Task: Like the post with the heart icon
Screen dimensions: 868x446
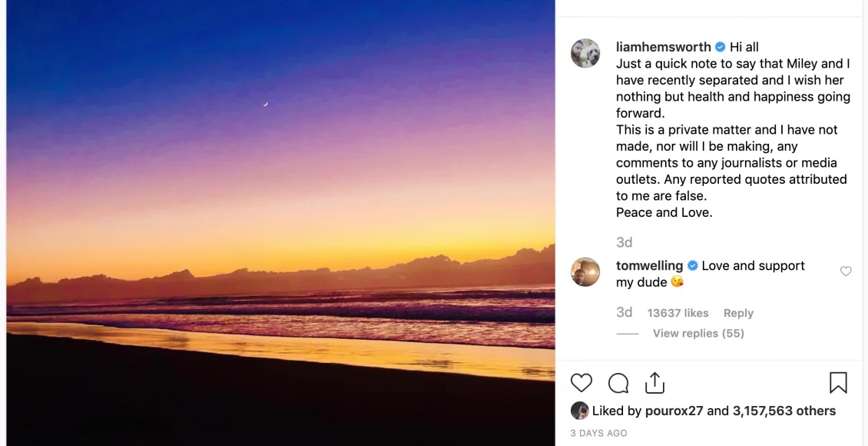Action: coord(581,383)
